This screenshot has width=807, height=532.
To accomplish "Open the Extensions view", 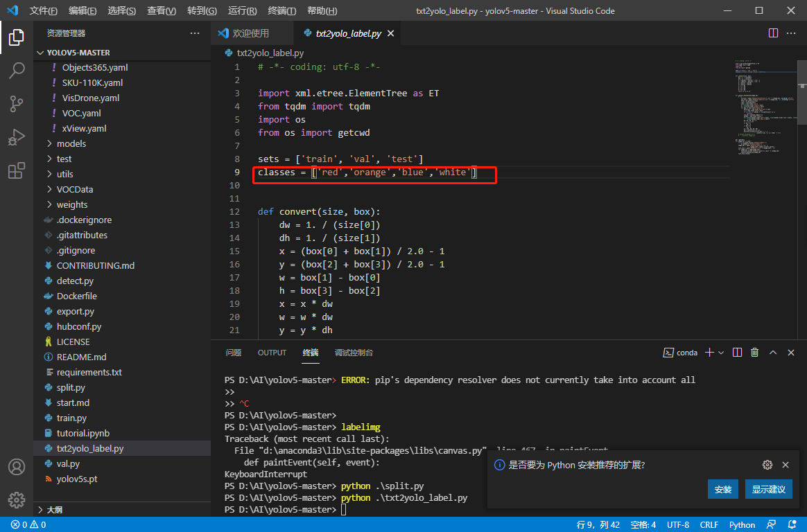I will [x=17, y=171].
